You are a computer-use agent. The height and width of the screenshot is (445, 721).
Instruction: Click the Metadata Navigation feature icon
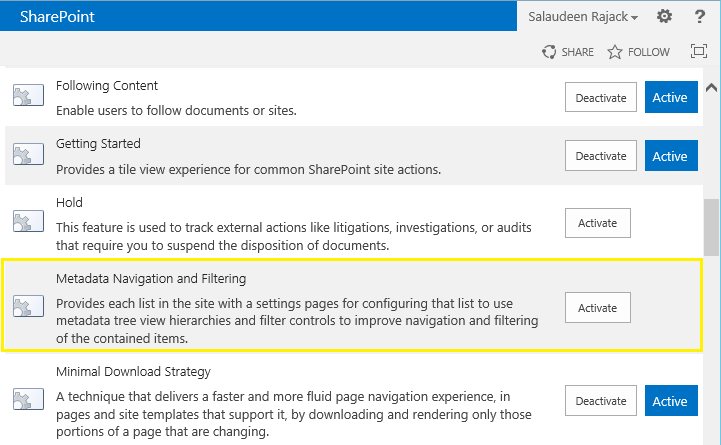point(28,307)
